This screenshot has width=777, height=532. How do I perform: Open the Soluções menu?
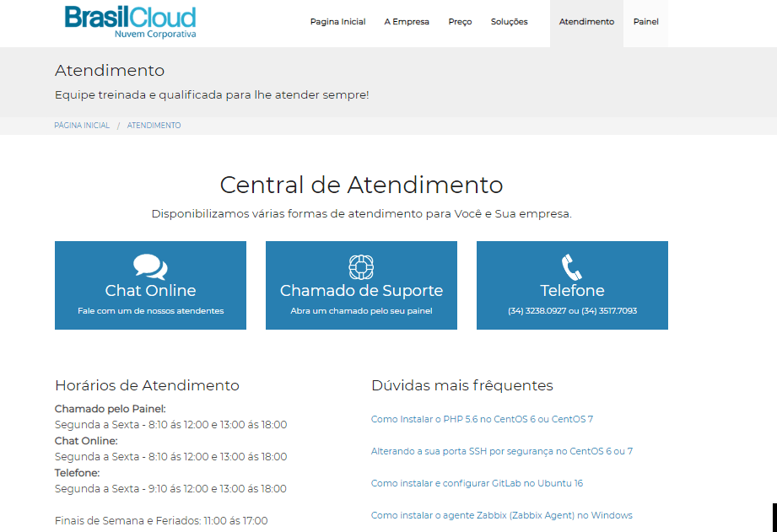click(510, 22)
